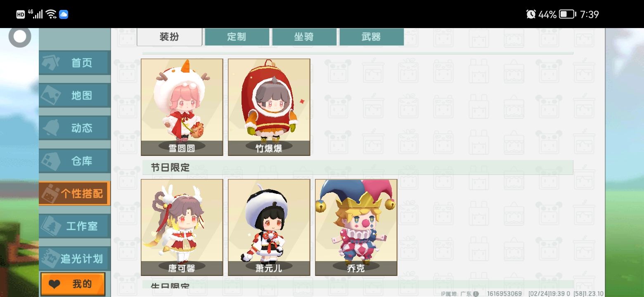The image size is (644, 297).
Task: Click the 我的 heart button
Action: pyautogui.click(x=73, y=284)
